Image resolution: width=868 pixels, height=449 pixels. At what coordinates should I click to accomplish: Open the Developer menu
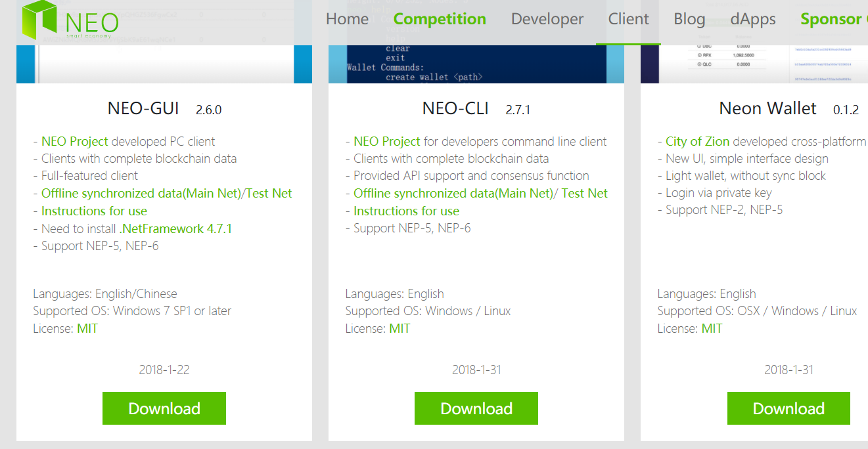click(547, 20)
